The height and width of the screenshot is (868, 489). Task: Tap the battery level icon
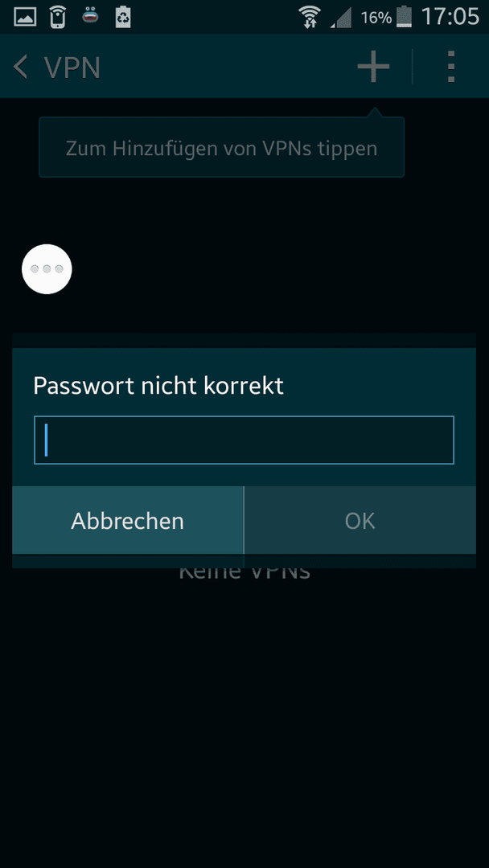point(405,17)
